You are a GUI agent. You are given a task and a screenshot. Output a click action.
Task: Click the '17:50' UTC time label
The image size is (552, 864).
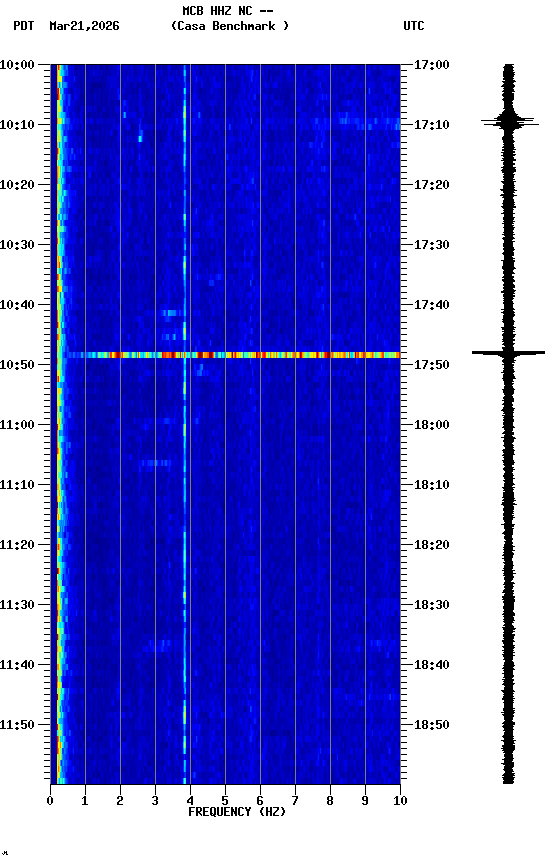click(432, 365)
